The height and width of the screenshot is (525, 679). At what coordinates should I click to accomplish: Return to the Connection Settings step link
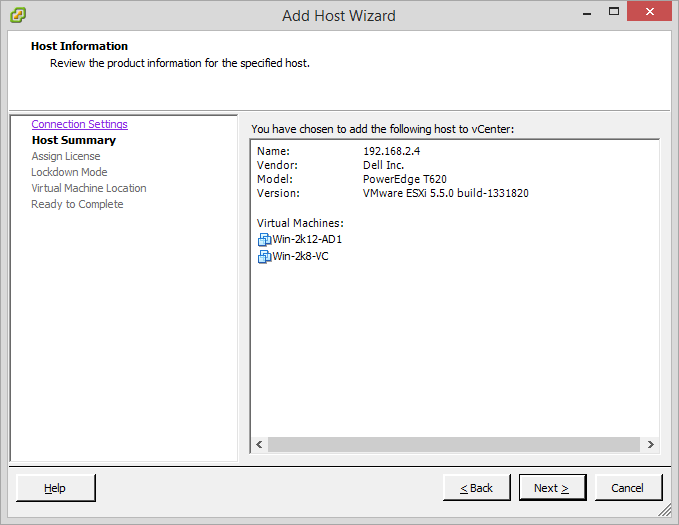click(x=79, y=124)
